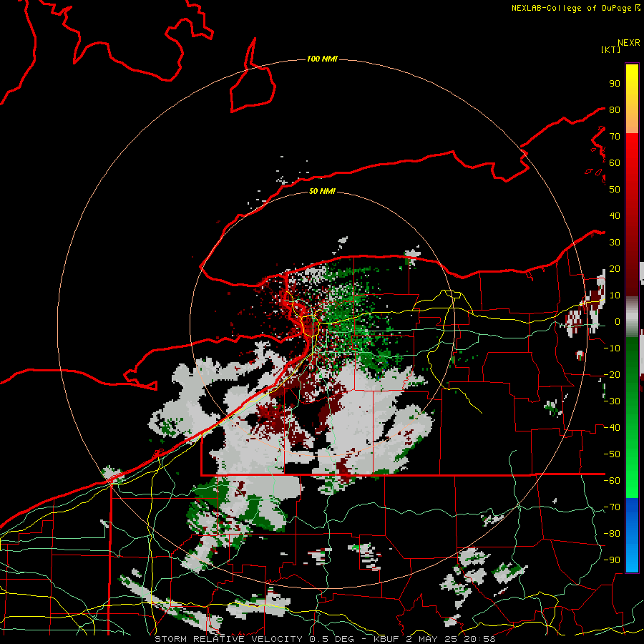
Task: Click the light blue bottom segment of the color bar
Action: tap(632, 559)
